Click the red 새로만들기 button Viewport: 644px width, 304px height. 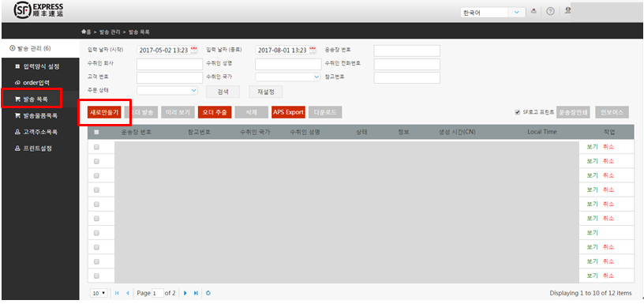tap(104, 112)
